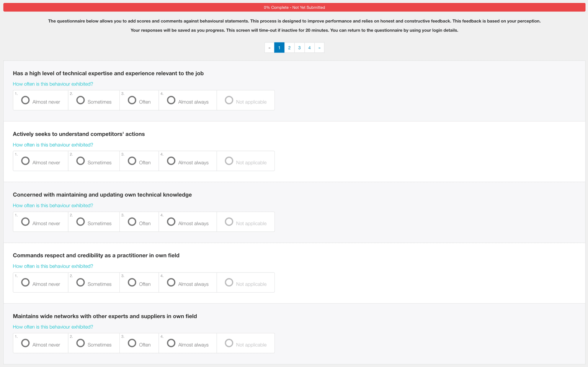
Task: Click the previous page « arrow
Action: [x=269, y=48]
